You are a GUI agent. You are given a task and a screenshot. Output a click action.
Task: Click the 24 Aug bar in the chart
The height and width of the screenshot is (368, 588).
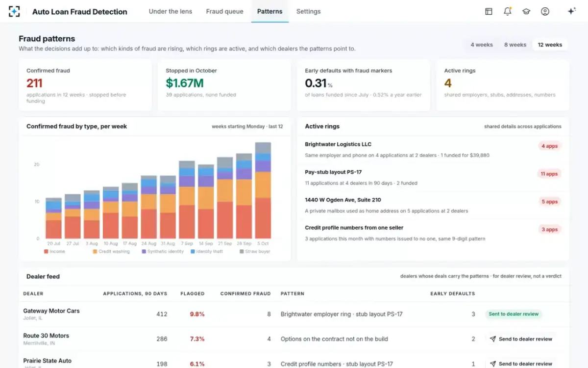click(148, 207)
